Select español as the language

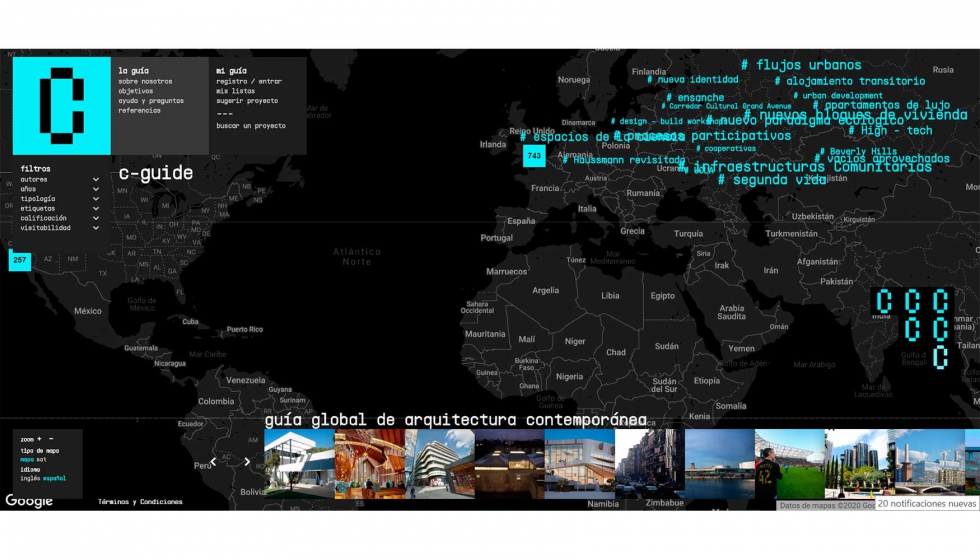[54, 478]
